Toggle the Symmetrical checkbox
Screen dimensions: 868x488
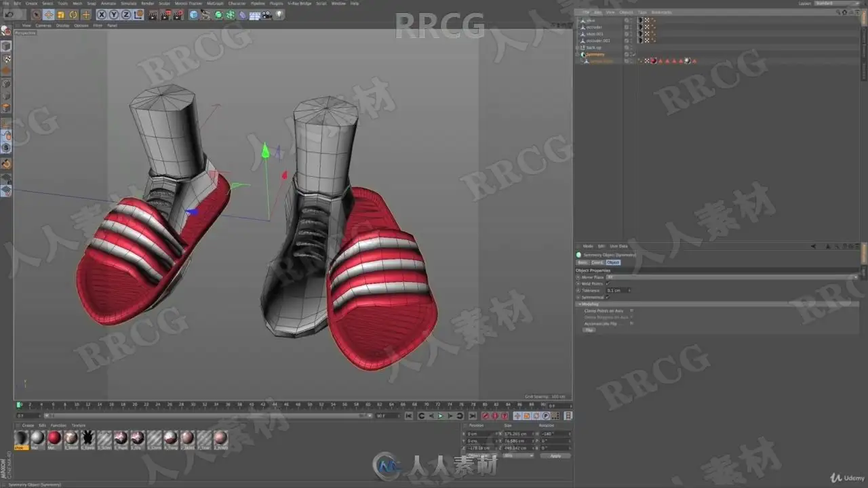[x=608, y=297]
